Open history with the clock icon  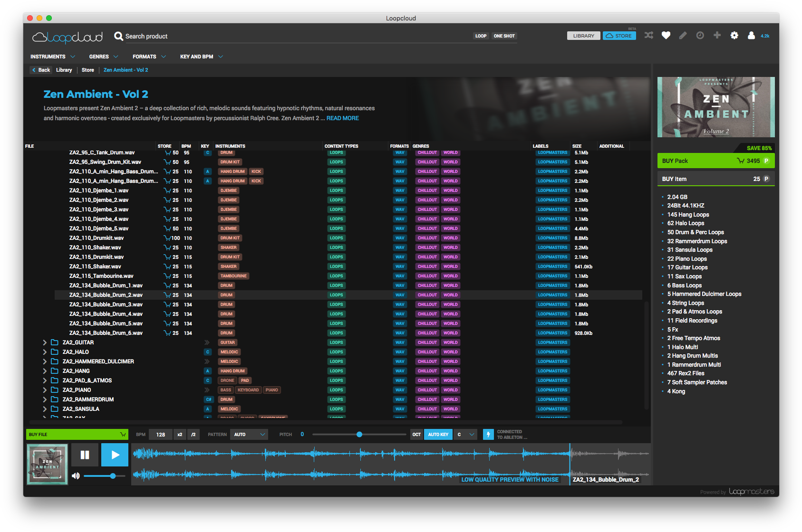click(x=700, y=36)
